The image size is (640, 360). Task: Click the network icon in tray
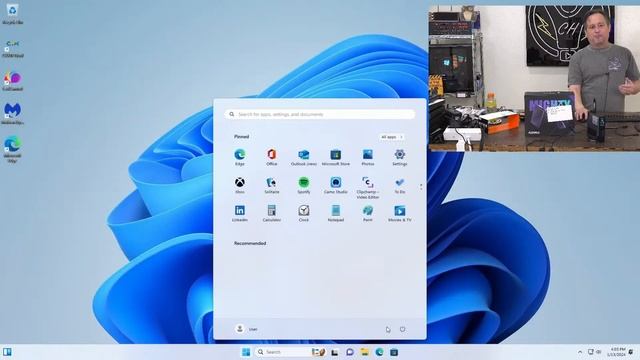pyautogui.click(x=591, y=352)
